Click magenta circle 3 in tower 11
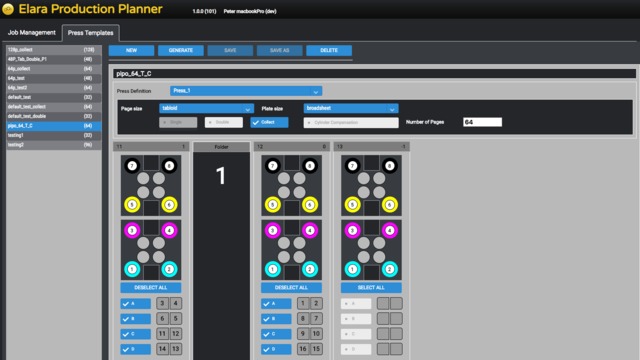 [132, 231]
